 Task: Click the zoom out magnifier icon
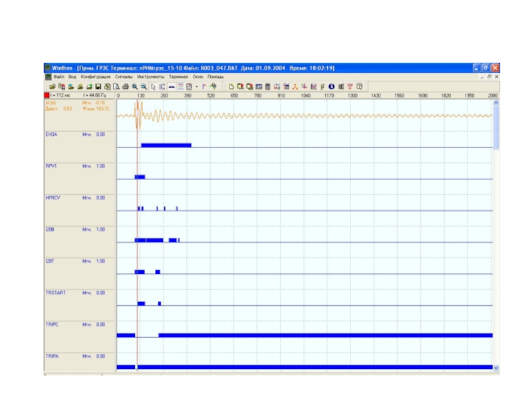144,87
